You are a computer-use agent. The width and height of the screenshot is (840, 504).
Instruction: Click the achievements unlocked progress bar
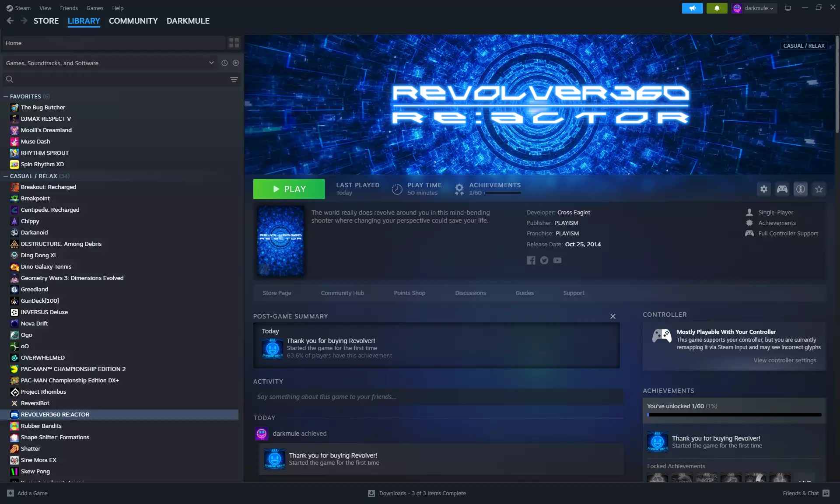click(x=734, y=414)
